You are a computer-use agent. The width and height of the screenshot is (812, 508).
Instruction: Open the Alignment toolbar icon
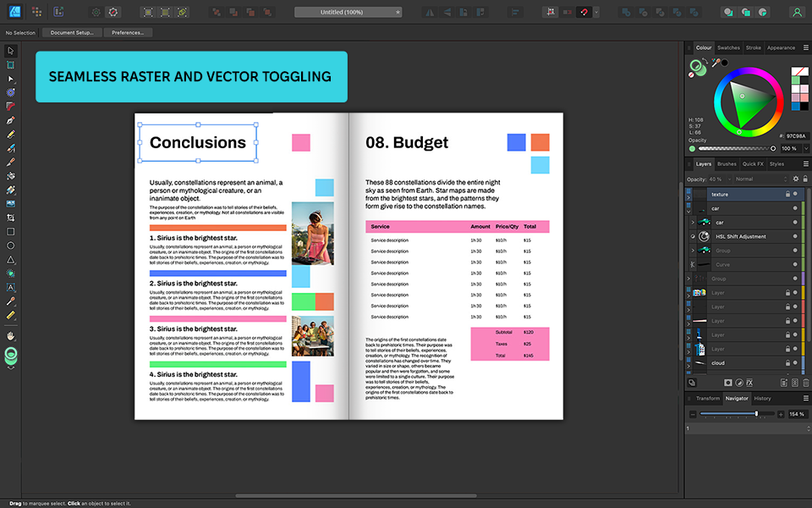pyautogui.click(x=515, y=12)
